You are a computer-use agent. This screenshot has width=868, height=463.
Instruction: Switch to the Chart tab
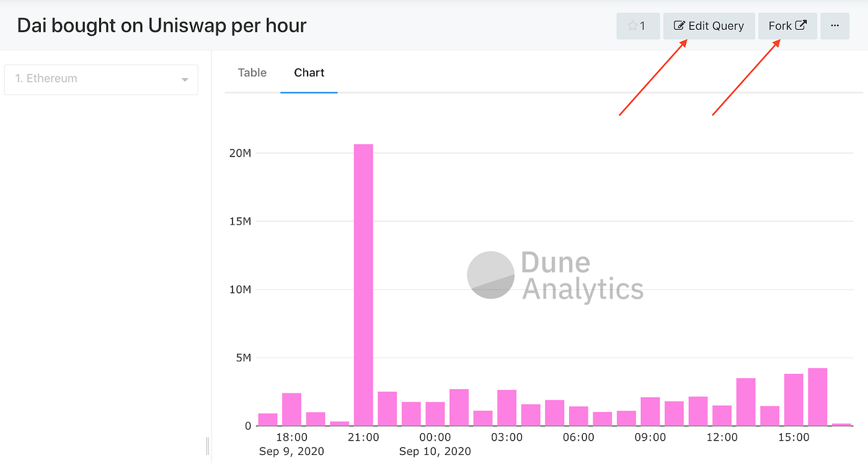pos(309,73)
